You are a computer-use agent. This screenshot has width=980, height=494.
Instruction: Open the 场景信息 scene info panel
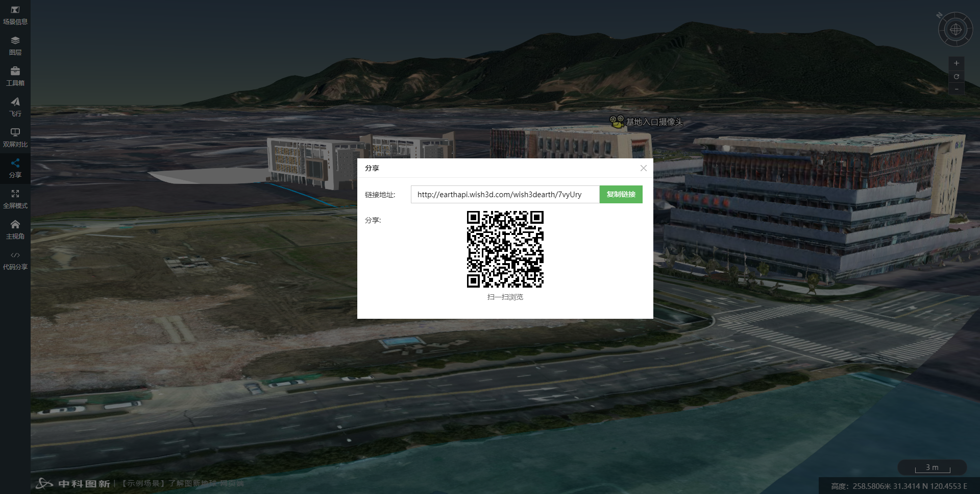point(15,15)
